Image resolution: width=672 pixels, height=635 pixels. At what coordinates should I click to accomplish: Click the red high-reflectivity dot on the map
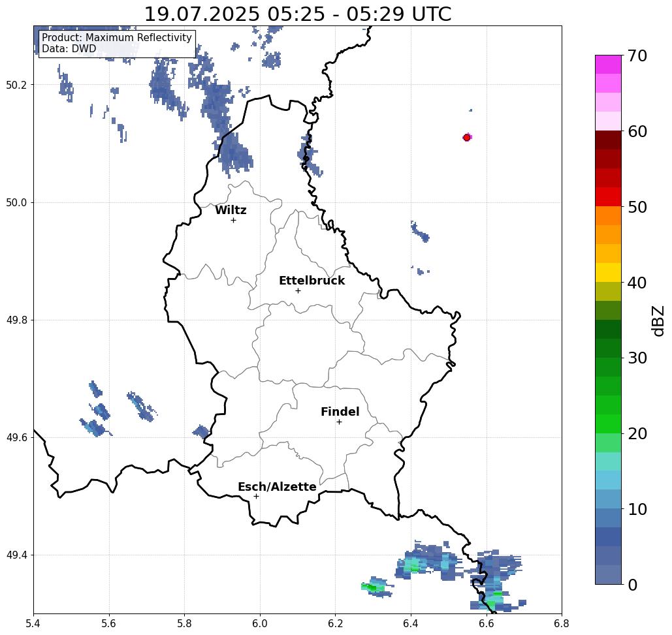point(467,138)
